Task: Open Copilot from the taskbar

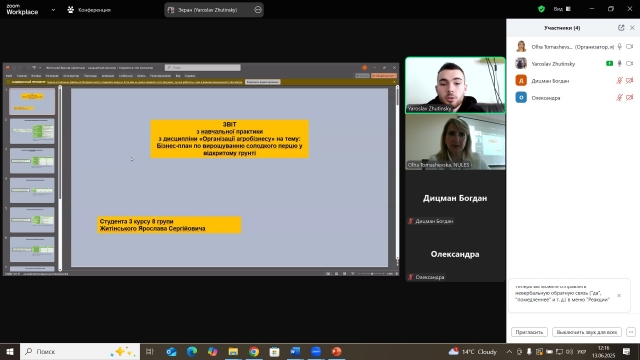Action: click(x=212, y=351)
